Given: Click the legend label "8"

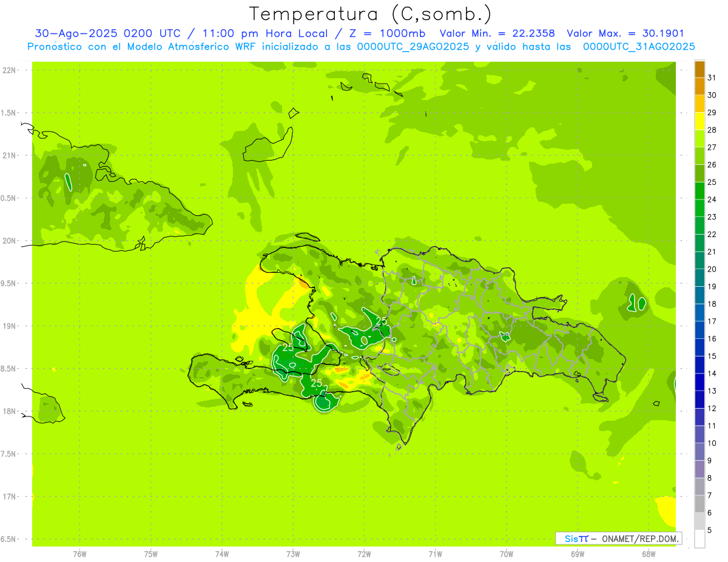Looking at the screenshot, I should [709, 478].
